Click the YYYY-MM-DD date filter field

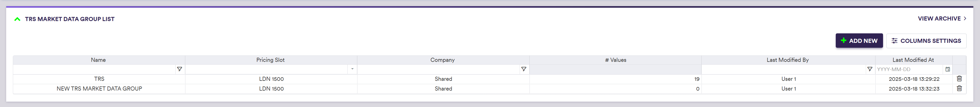[909, 70]
